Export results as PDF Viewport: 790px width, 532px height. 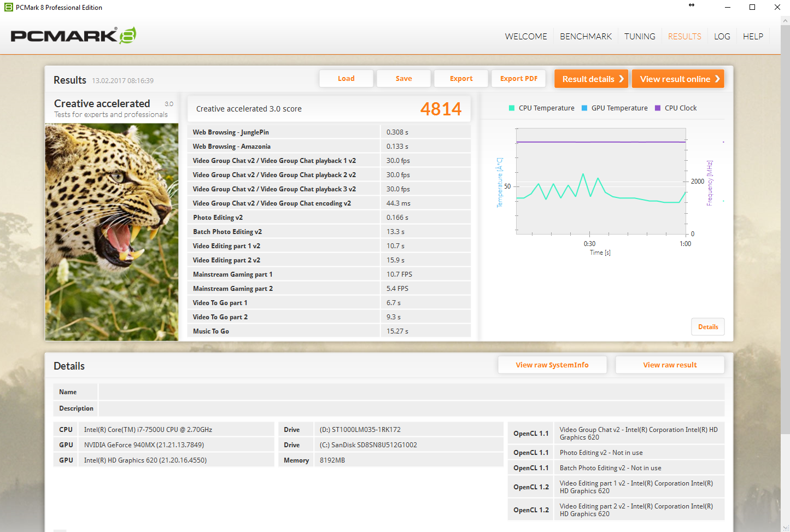pos(519,79)
